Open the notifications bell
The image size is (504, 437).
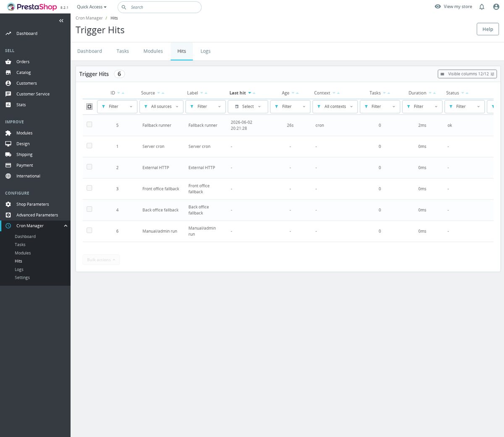(482, 7)
